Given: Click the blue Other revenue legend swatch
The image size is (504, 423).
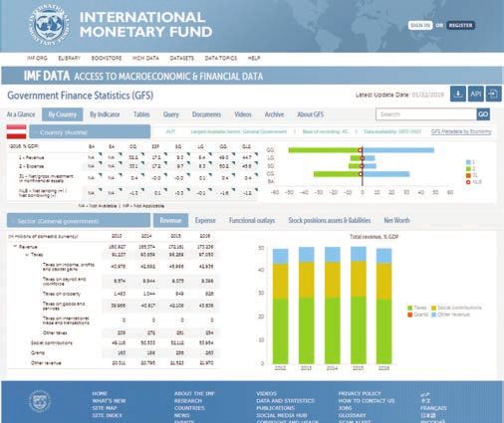Looking at the screenshot, I should (x=433, y=315).
